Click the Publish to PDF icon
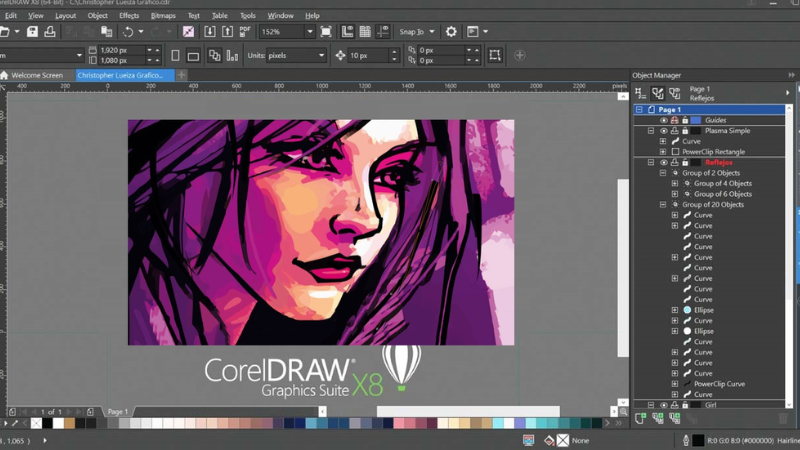This screenshot has height=450, width=800. pyautogui.click(x=245, y=32)
